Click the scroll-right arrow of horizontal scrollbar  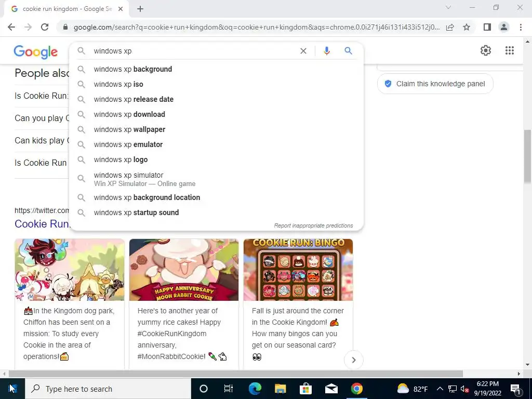(x=519, y=374)
